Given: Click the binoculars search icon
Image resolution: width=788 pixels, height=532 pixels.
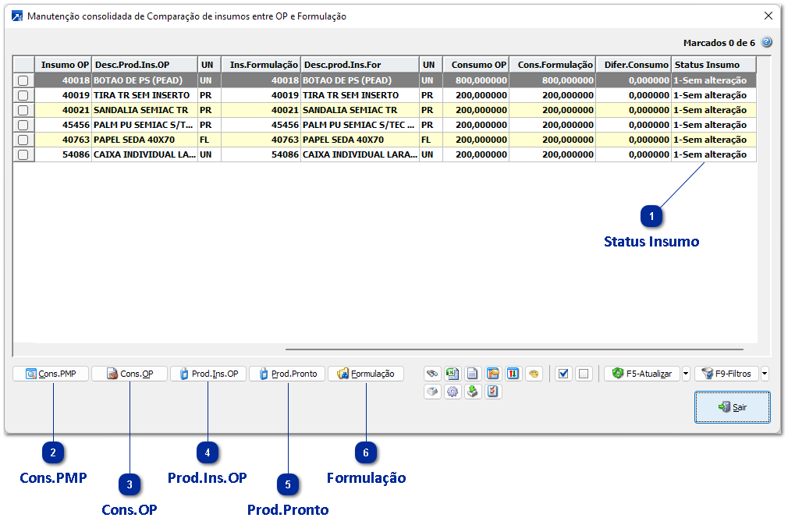Looking at the screenshot, I should [x=432, y=374].
